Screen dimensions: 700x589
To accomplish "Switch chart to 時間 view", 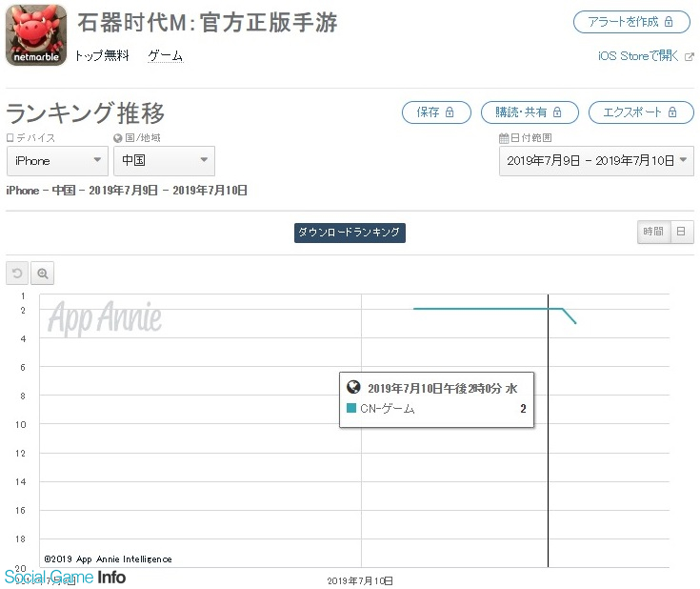I will tap(653, 232).
